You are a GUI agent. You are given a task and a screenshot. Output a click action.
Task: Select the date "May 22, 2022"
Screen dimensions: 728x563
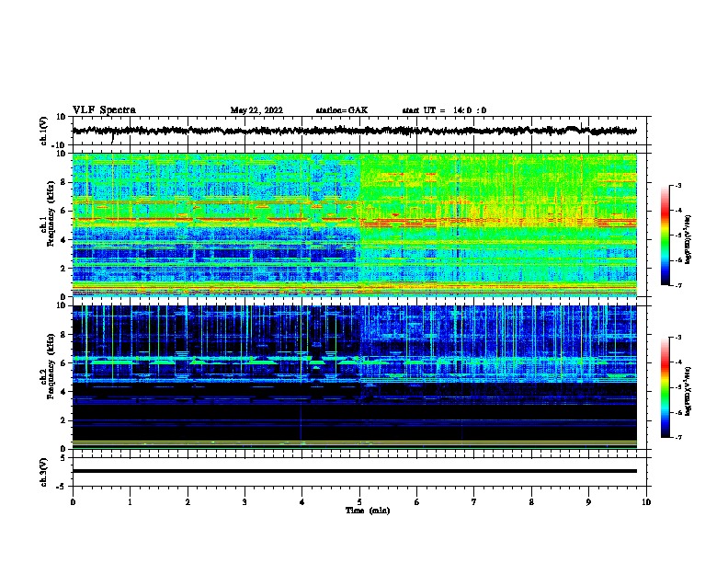(256, 110)
